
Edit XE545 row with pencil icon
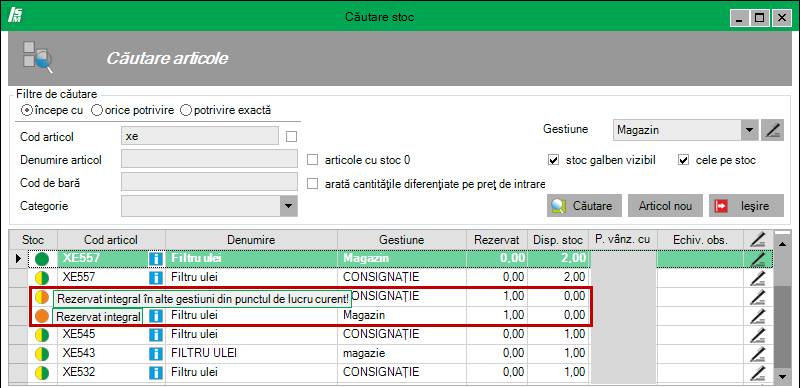(758, 334)
